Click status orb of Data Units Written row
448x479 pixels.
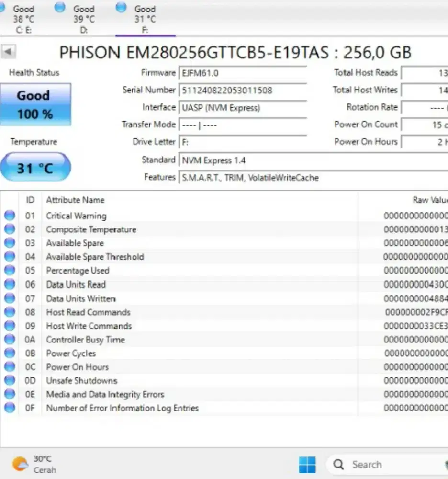(10, 298)
